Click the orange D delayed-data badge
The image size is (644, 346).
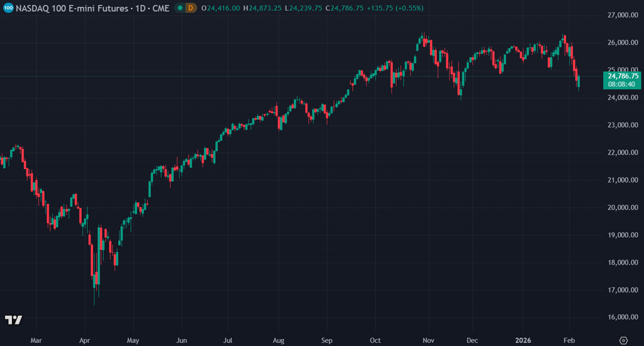click(x=191, y=8)
